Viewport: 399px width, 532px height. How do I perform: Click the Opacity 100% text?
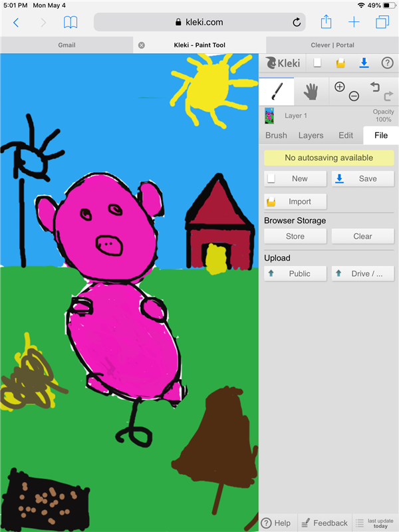point(384,115)
